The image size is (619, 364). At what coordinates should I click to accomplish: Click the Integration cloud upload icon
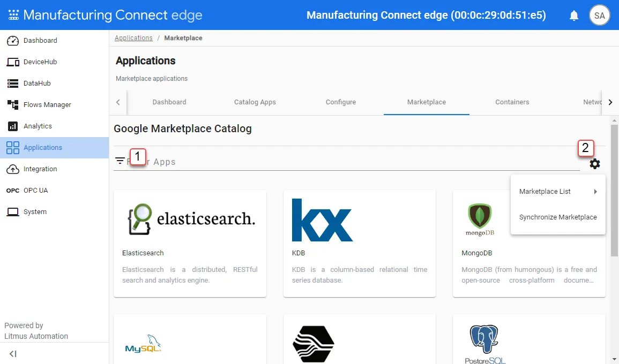coord(13,169)
